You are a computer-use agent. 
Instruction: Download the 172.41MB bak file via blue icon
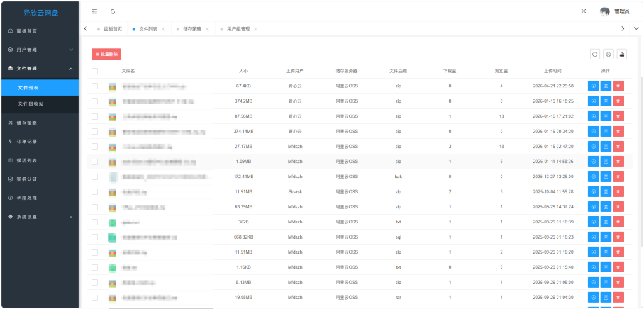coord(593,177)
